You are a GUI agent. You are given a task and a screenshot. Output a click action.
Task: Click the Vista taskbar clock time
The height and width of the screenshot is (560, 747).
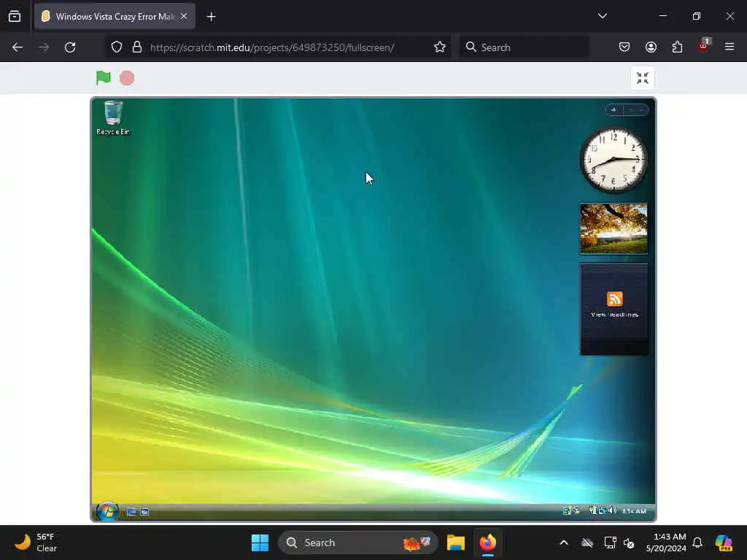[634, 511]
